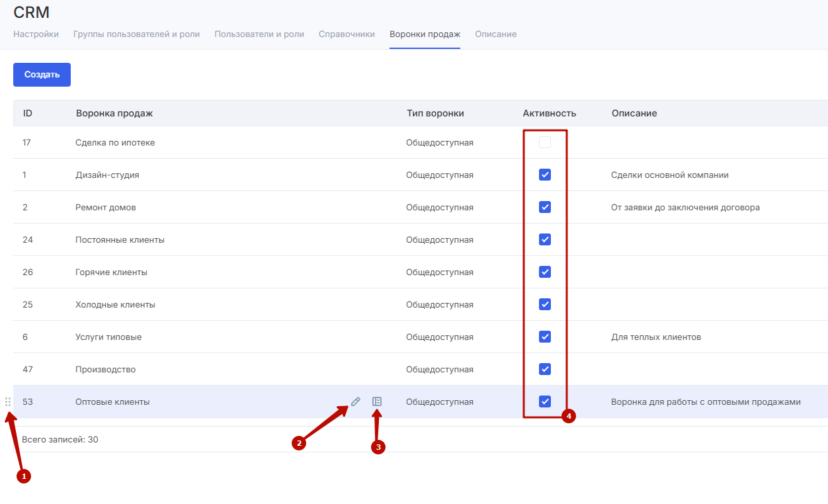The width and height of the screenshot is (828, 504).
Task: Uncheck activity for Холодные клиенты
Action: point(545,304)
